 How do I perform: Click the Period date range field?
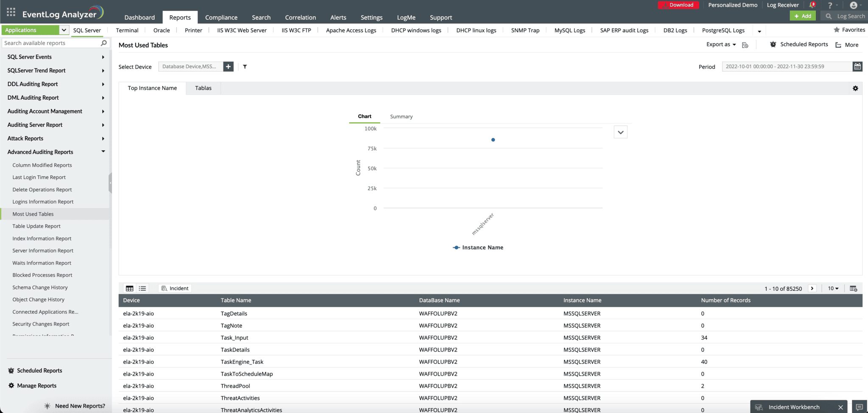(787, 67)
